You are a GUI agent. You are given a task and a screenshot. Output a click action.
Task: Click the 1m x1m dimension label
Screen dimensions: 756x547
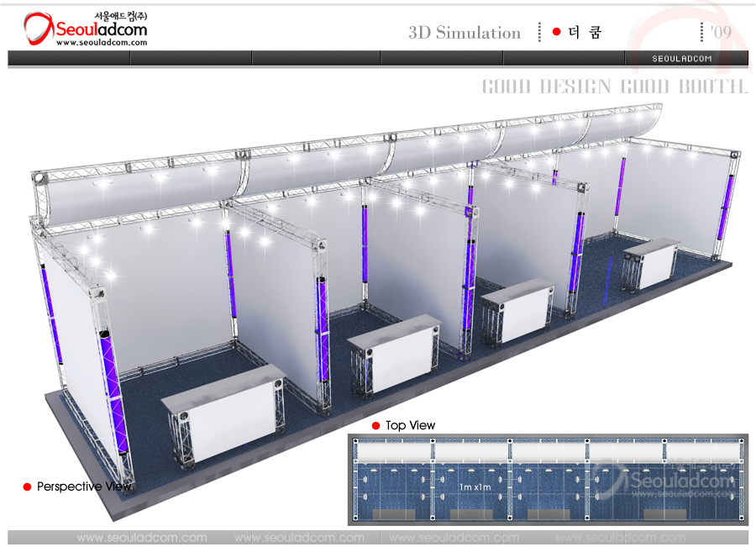click(475, 487)
